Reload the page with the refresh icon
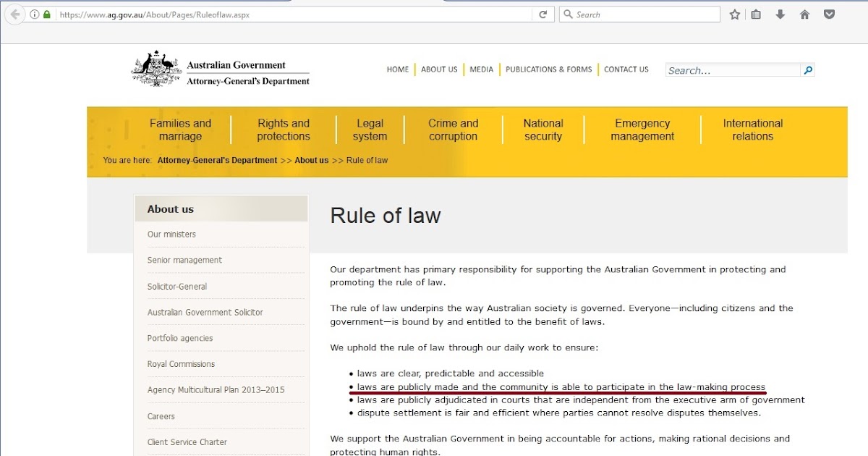Image resolution: width=868 pixels, height=456 pixels. 542,14
